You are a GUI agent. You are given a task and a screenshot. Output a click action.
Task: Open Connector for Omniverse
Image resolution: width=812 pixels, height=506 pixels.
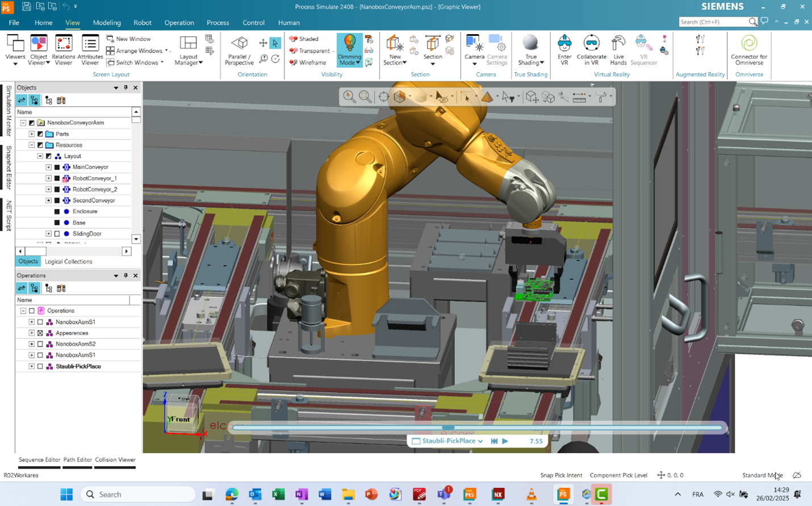[748, 49]
